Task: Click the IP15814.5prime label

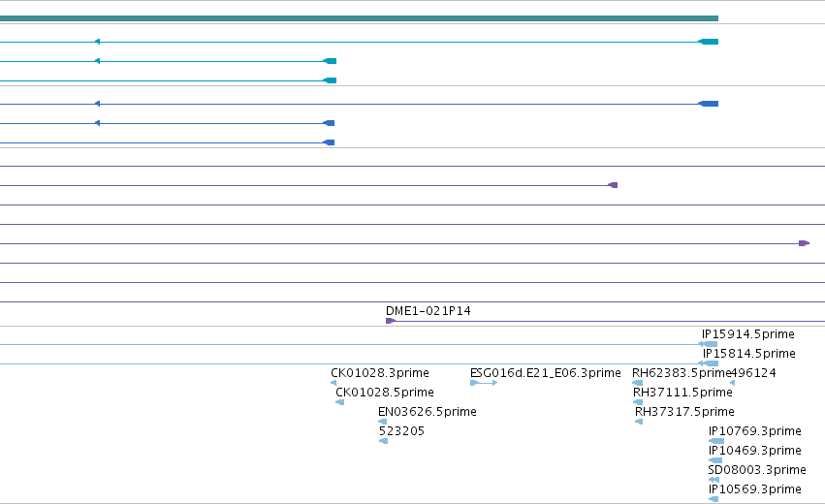Action: point(748,354)
